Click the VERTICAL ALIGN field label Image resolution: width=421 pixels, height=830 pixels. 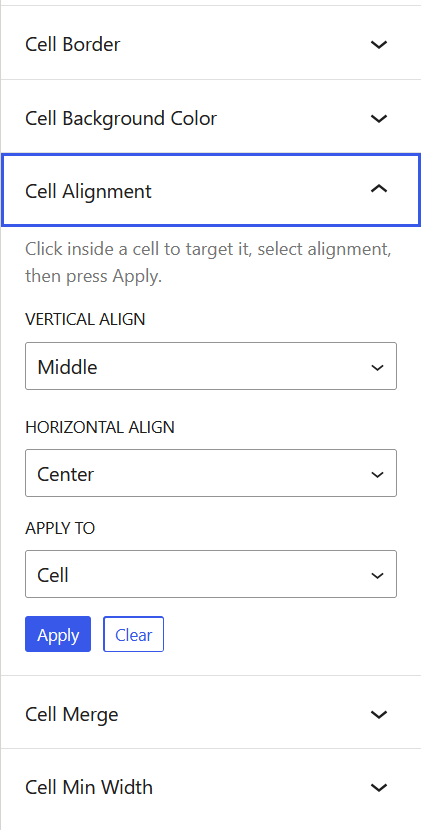click(x=85, y=319)
